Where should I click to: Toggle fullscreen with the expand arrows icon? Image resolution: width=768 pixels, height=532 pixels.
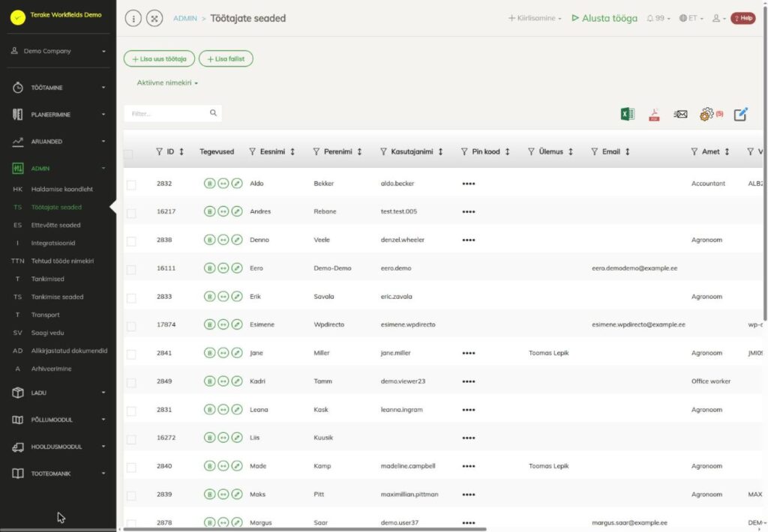pyautogui.click(x=154, y=19)
